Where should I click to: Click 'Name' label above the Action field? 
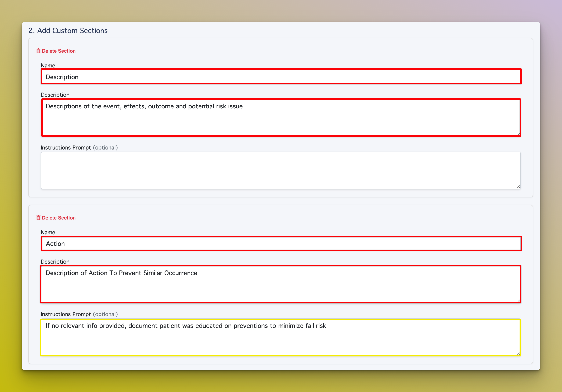tap(48, 233)
